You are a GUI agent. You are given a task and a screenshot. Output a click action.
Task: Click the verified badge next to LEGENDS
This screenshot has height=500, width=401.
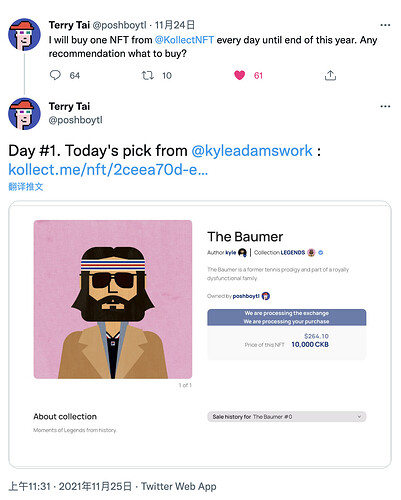coord(321,253)
